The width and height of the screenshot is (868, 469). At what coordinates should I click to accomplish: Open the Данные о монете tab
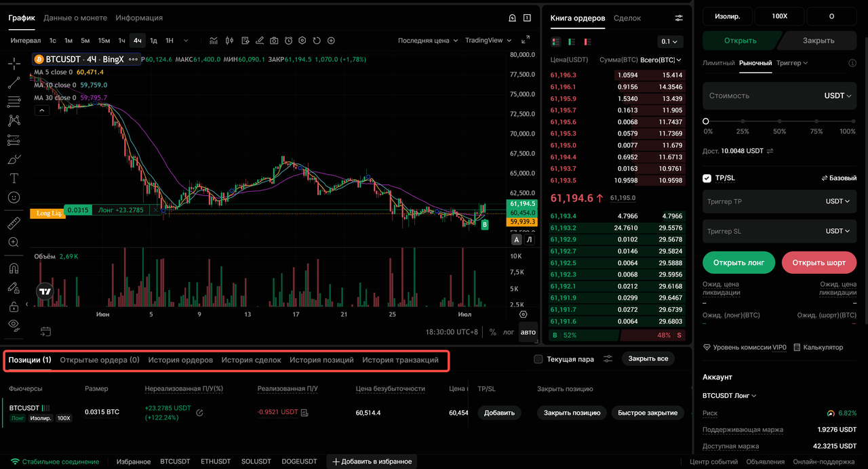(x=75, y=18)
